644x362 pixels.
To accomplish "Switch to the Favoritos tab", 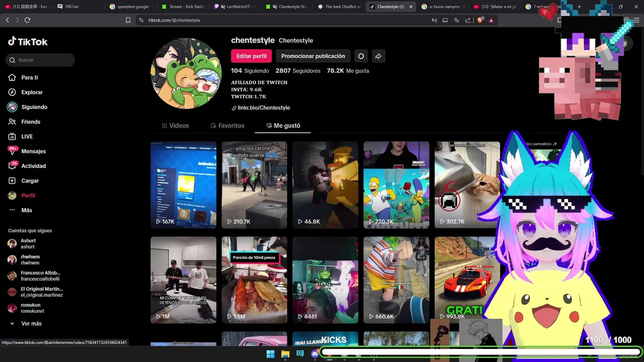I will 227,126.
